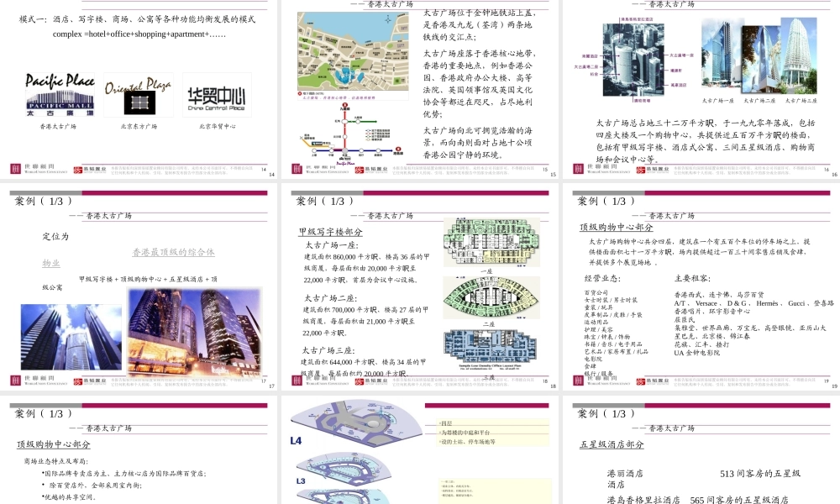Click the three glass towers photo
The image size is (840, 504).
pyautogui.click(x=759, y=56)
